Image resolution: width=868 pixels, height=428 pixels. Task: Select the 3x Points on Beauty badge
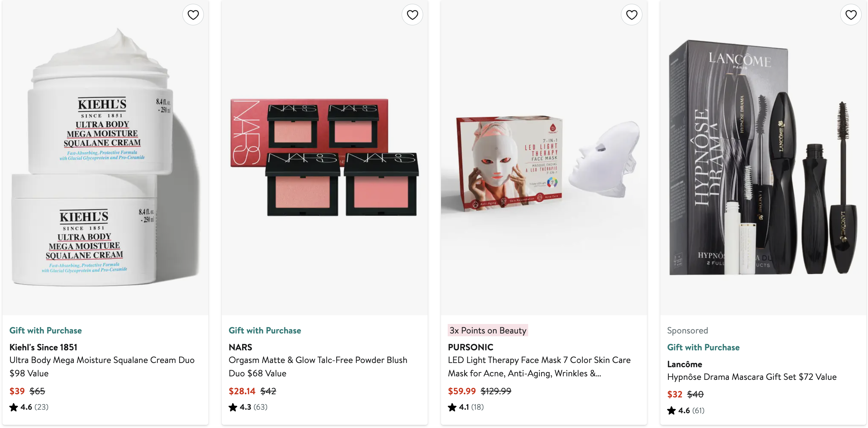pos(488,330)
